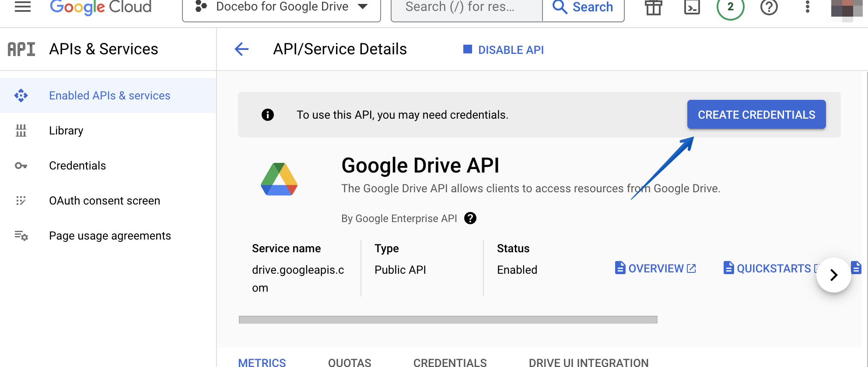
Task: Click the API icon beside APIs & Services
Action: [x=21, y=49]
